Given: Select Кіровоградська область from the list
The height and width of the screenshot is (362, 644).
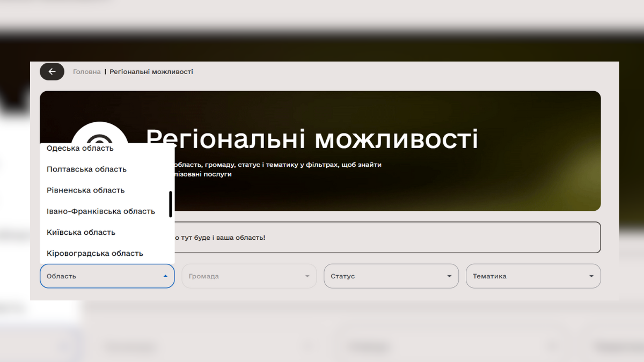Looking at the screenshot, I should 94,253.
